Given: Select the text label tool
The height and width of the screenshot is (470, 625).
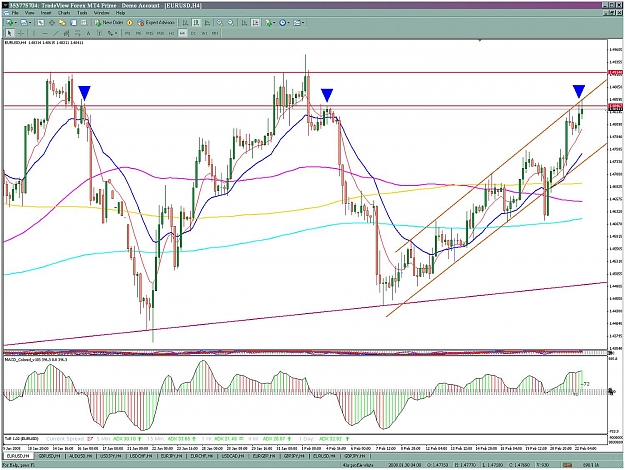Looking at the screenshot, I should point(99,33).
